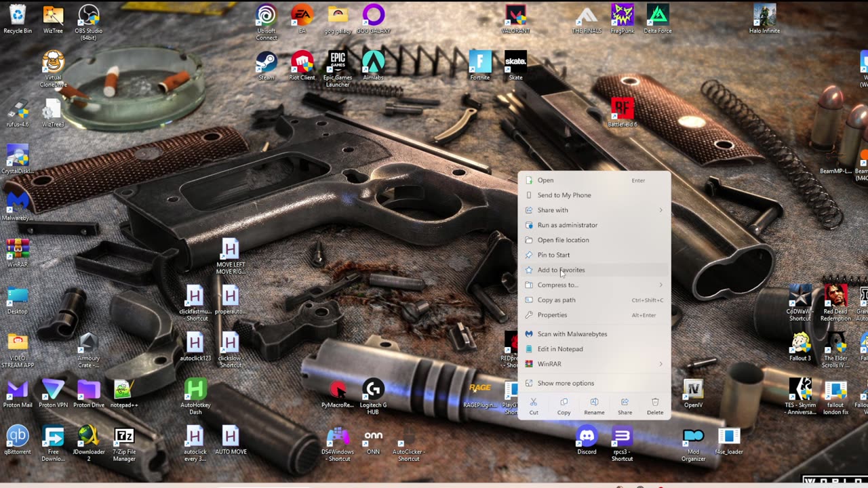
Task: Select the JDownloader 2 desktop icon
Action: (89, 443)
